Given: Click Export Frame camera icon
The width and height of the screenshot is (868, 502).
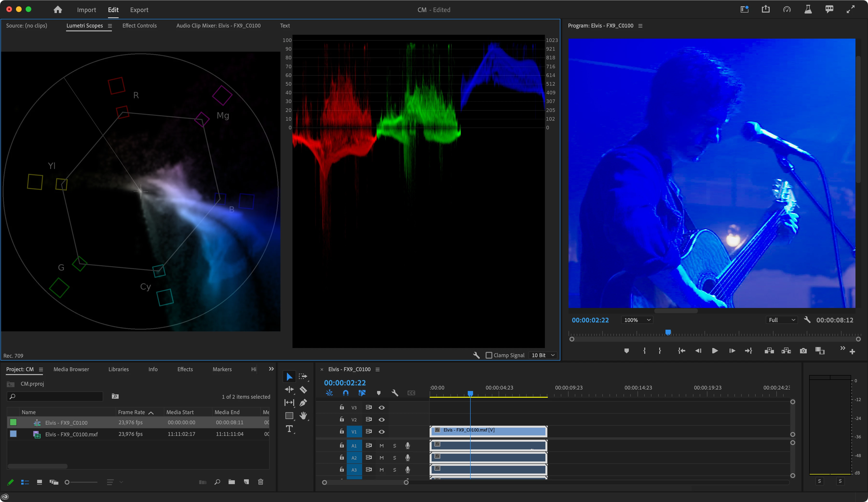Looking at the screenshot, I should point(803,351).
